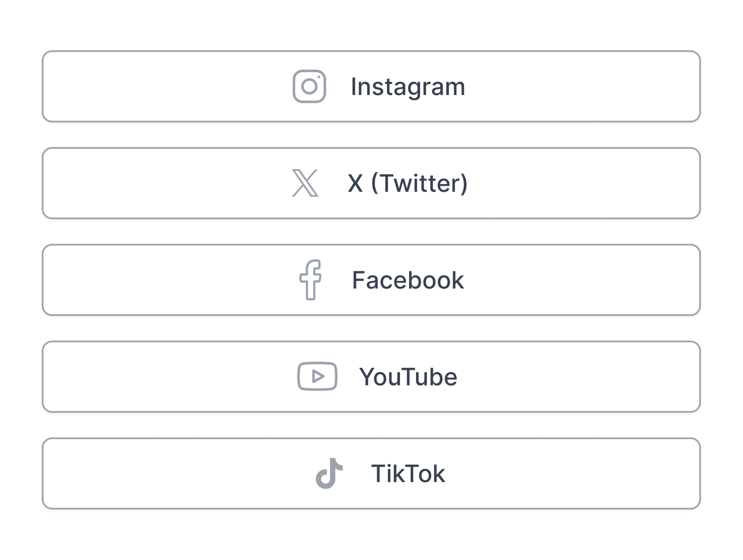Screen dimensions: 743x560
Task: Select the X (Twitter) option
Action: [371, 183]
